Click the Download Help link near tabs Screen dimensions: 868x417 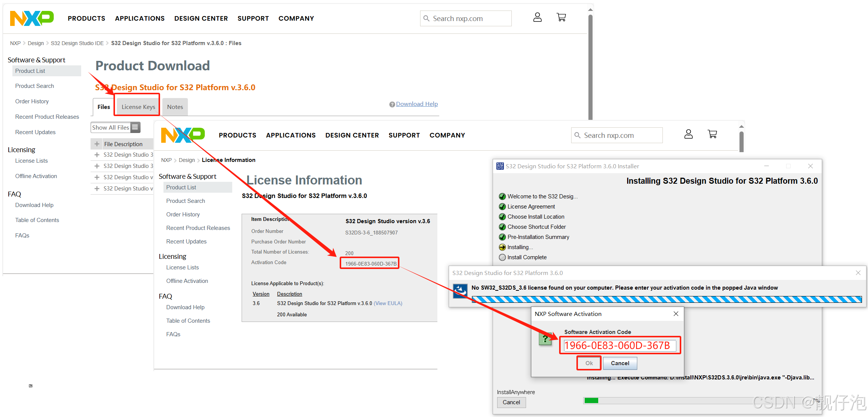(x=417, y=104)
